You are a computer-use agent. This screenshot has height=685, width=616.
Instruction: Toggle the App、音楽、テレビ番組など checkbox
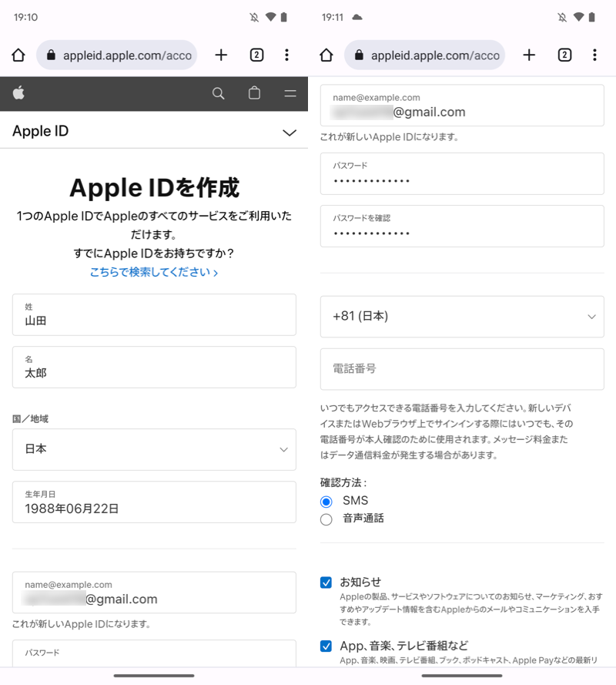326,646
